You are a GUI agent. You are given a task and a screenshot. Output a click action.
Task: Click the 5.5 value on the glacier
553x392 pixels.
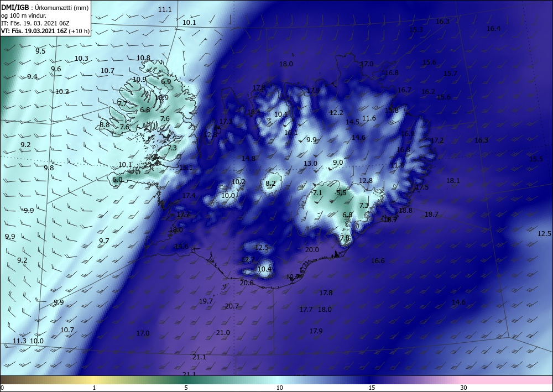(x=341, y=193)
